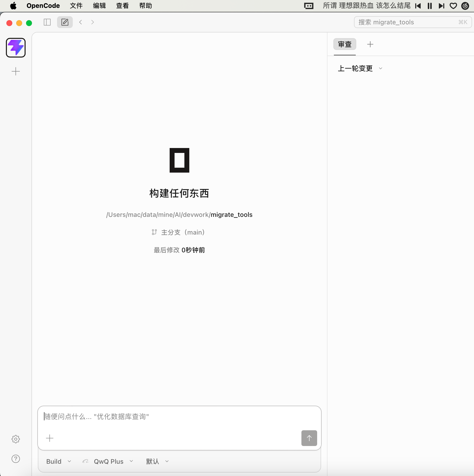Open the Build mode dropdown

[58, 461]
